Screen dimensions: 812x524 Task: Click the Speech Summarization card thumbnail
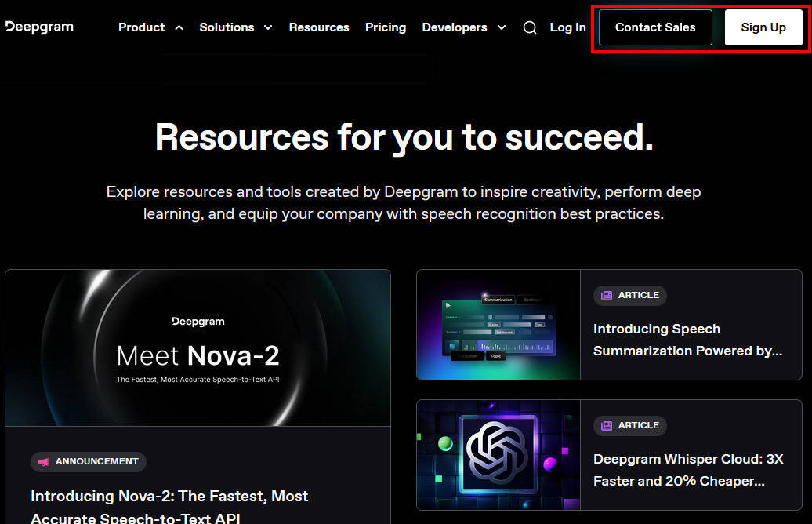click(498, 325)
